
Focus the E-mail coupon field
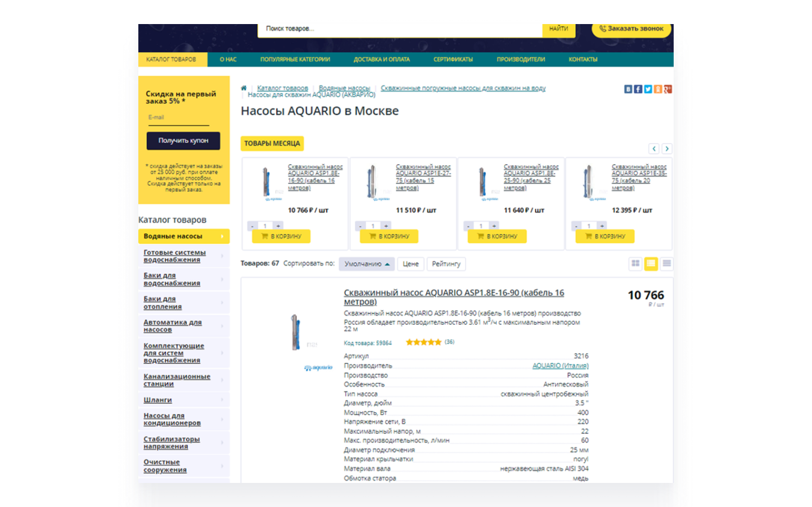coord(177,118)
